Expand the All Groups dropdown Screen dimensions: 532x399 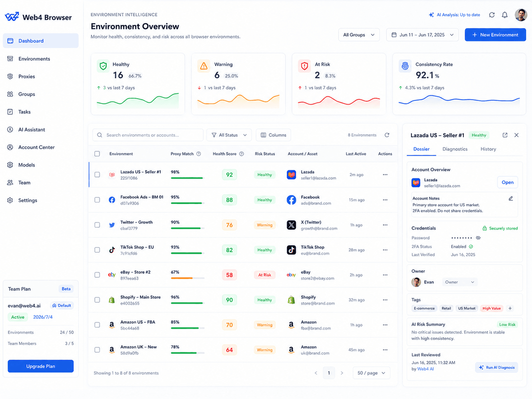[359, 35]
